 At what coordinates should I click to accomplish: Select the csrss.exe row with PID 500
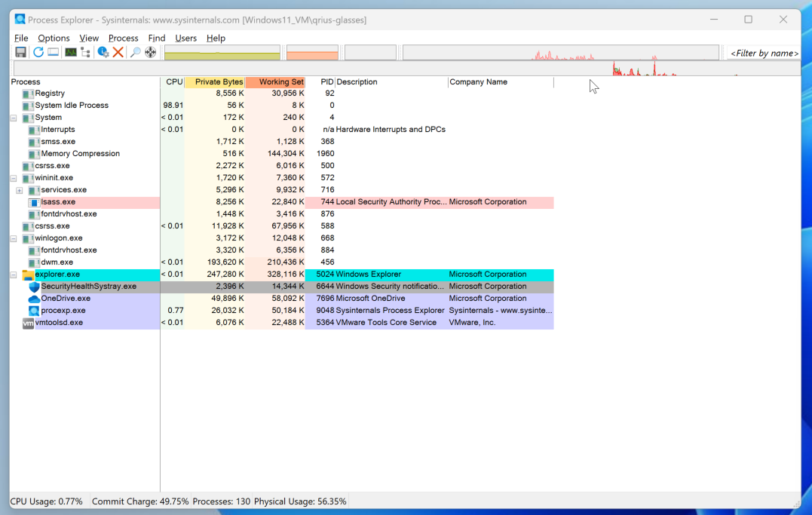point(282,166)
